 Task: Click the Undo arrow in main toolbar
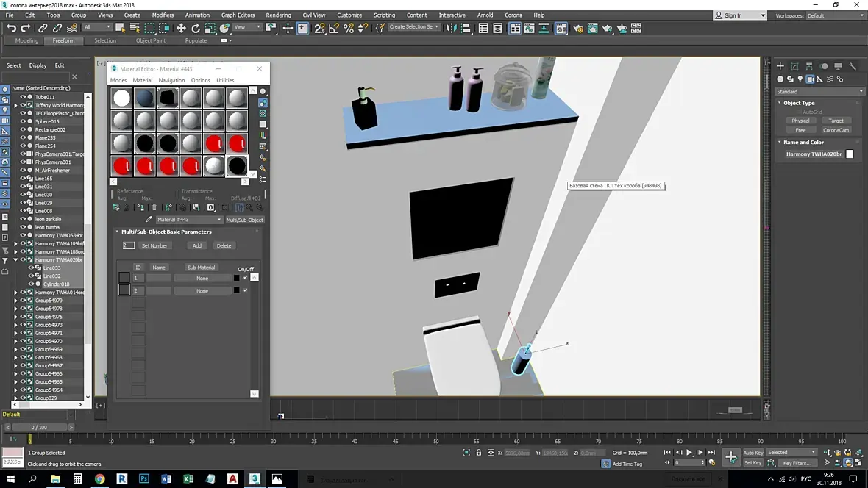tap(12, 28)
